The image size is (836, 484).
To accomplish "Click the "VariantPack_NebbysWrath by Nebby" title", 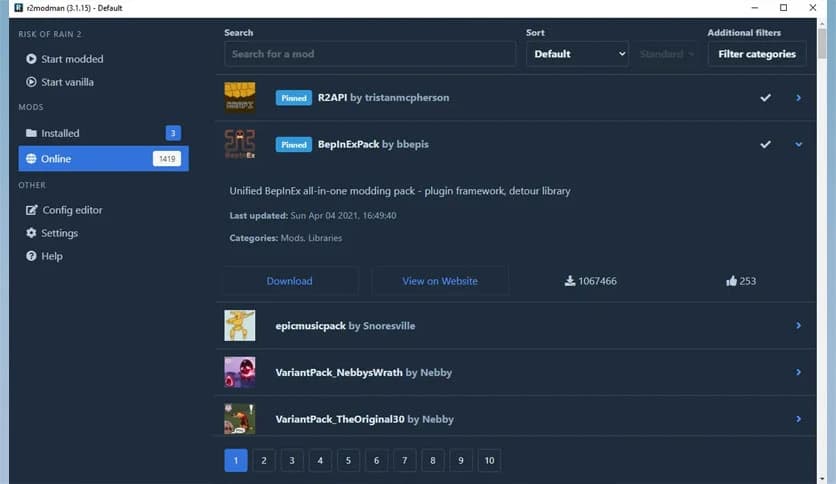I will click(x=364, y=373).
